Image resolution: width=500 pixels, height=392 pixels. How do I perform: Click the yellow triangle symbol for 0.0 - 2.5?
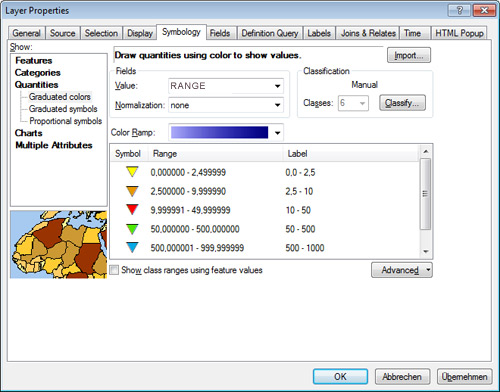[x=132, y=172]
